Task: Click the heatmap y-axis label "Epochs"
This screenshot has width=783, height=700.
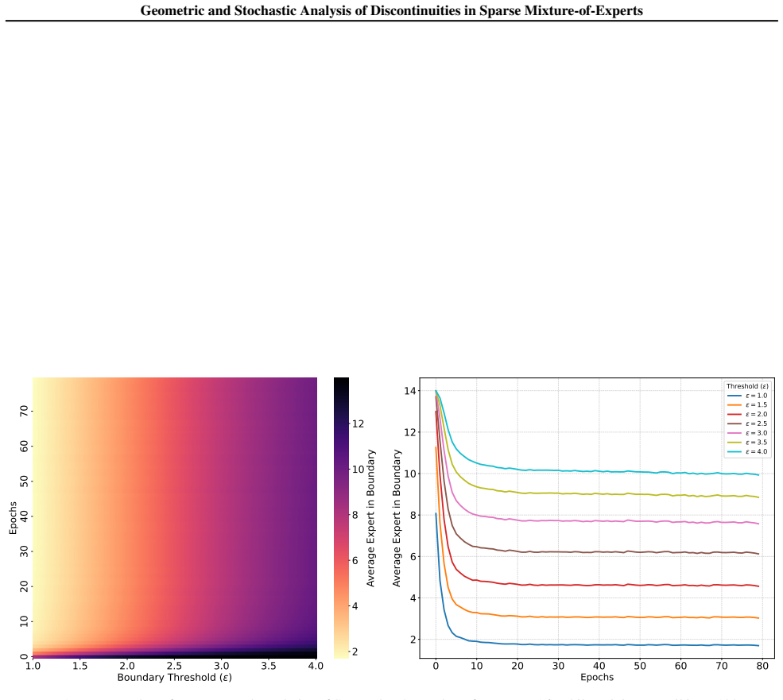Action: (13, 518)
